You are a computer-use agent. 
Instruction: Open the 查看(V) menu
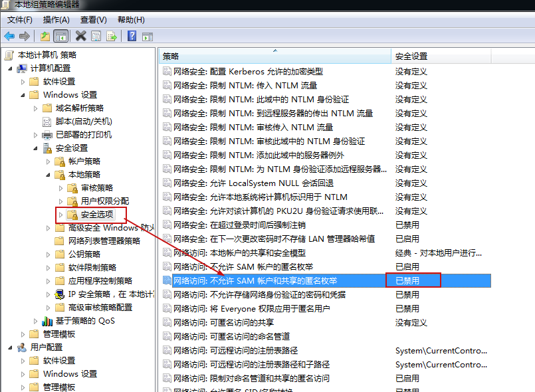(93, 20)
